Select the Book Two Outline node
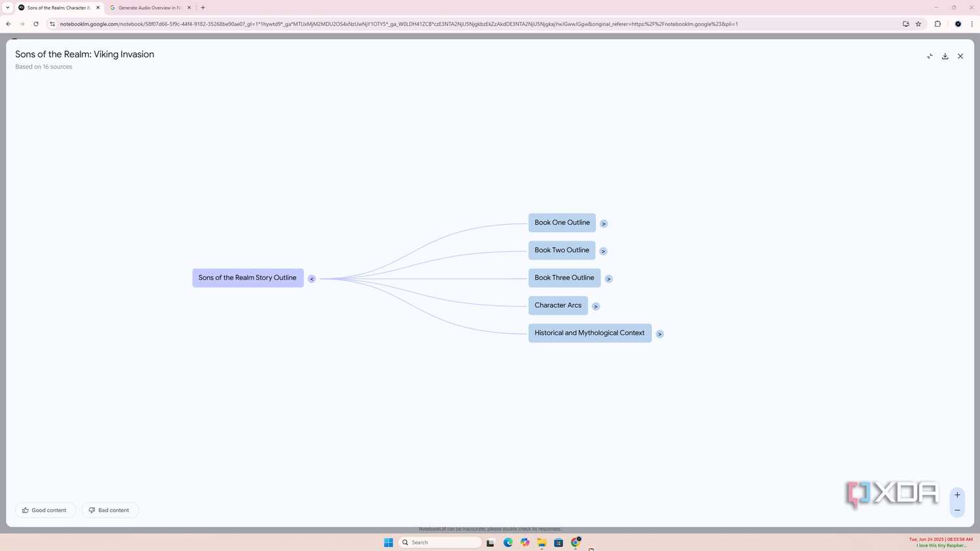980x551 pixels. tap(562, 250)
